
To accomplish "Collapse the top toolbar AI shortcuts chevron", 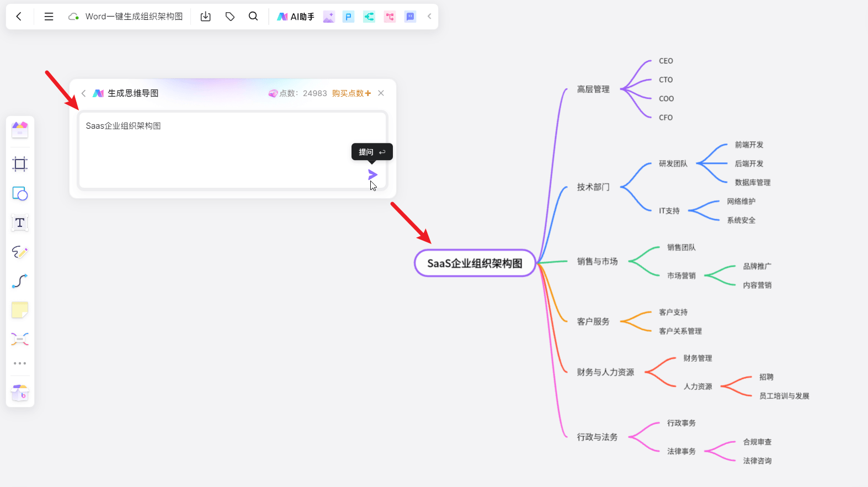I will pos(429,17).
